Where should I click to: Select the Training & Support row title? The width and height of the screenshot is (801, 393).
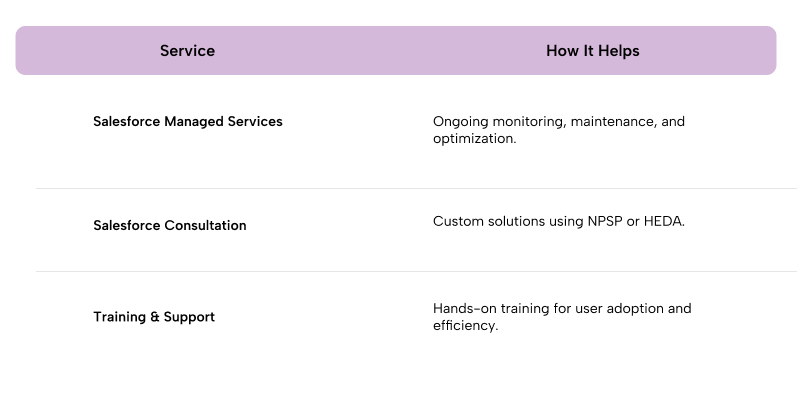pyautogui.click(x=154, y=317)
